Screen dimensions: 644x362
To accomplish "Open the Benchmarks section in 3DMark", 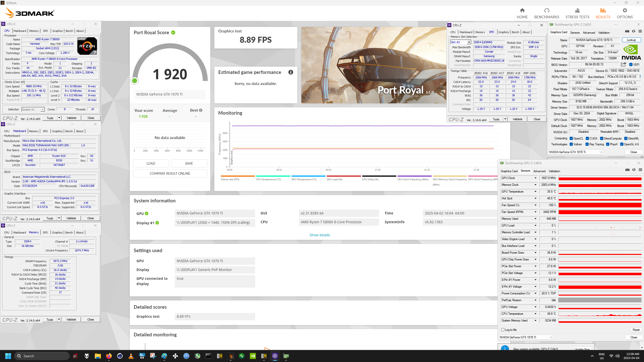I will (547, 13).
